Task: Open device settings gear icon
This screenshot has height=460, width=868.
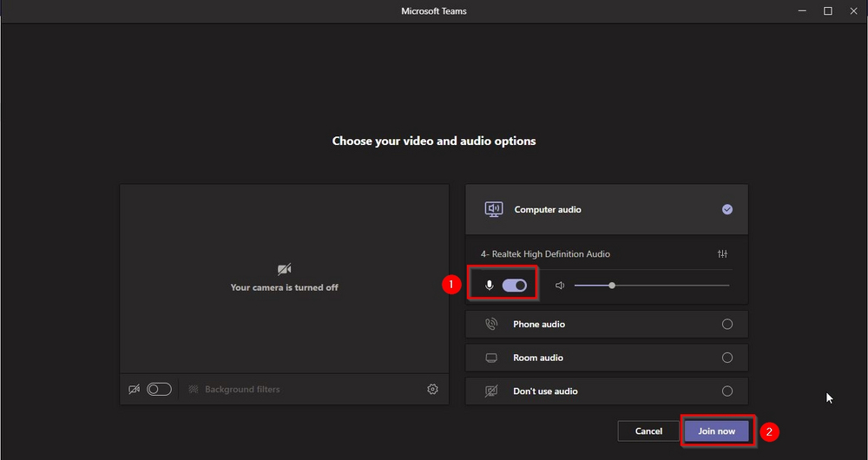Action: tap(433, 389)
